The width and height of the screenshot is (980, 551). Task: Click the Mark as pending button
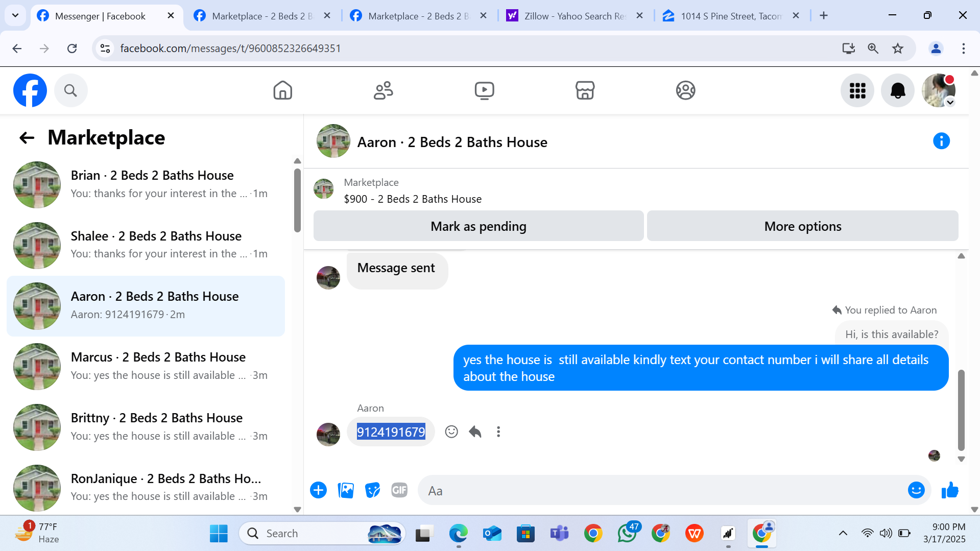tap(479, 226)
